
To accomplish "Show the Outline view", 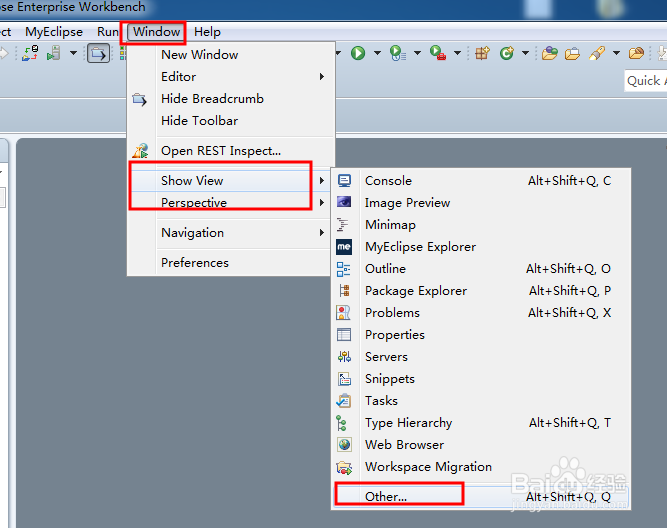I will [x=481, y=269].
